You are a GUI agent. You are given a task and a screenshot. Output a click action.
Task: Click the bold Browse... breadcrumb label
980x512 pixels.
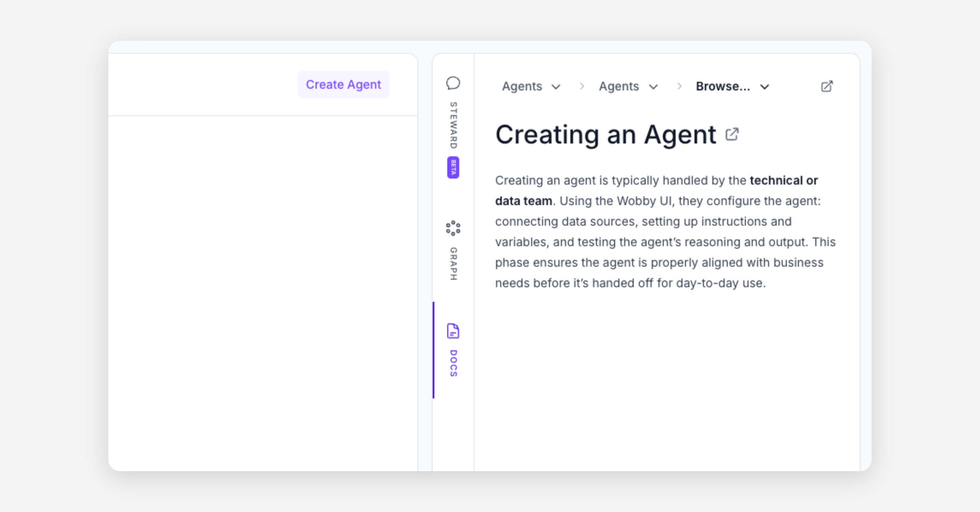723,86
